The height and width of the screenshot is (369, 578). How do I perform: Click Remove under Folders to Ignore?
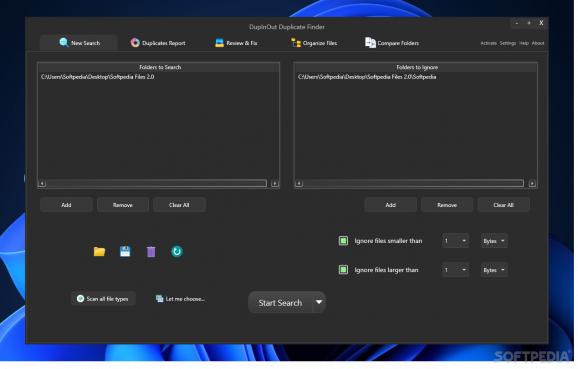[447, 205]
